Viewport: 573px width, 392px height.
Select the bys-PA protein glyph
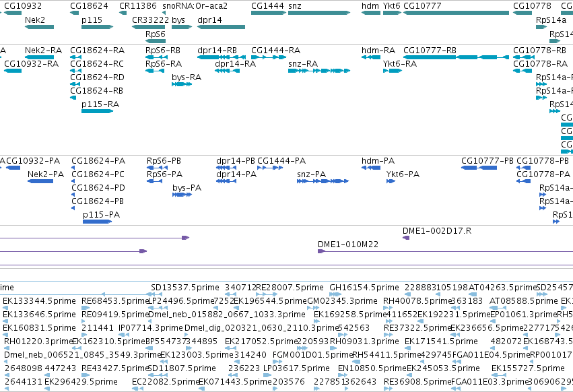pos(182,195)
